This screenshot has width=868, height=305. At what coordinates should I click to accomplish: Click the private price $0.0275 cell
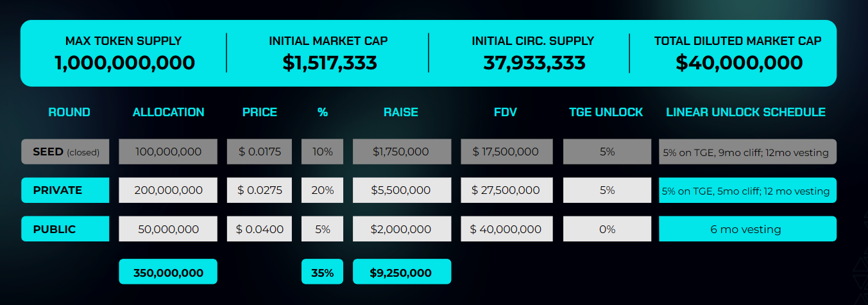coord(259,190)
